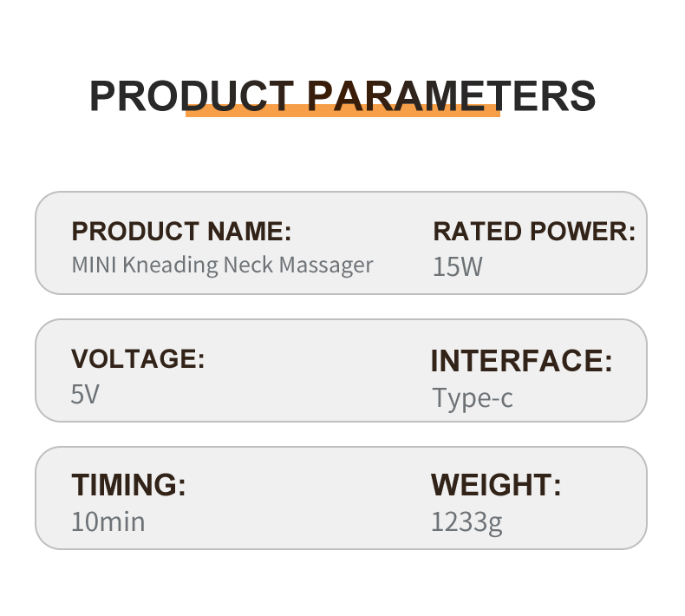Click the 10min timing value
The height and width of the screenshot is (616, 685).
pyautogui.click(x=108, y=521)
